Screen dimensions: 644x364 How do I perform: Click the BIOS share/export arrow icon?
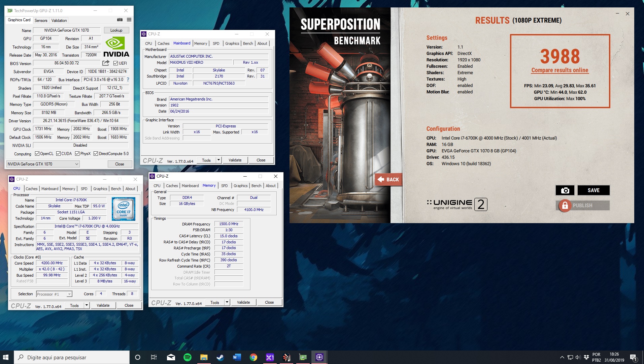pyautogui.click(x=106, y=63)
